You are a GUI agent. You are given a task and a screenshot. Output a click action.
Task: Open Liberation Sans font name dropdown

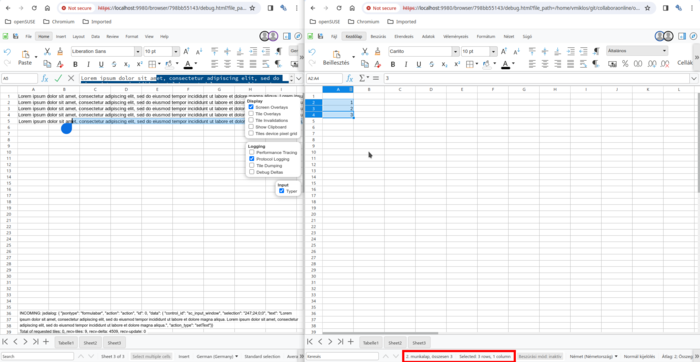pos(138,51)
